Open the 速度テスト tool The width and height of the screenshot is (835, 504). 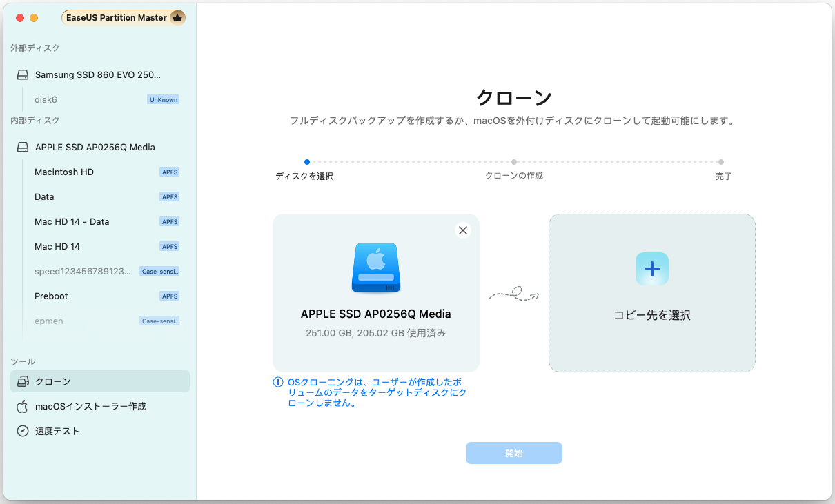point(57,432)
